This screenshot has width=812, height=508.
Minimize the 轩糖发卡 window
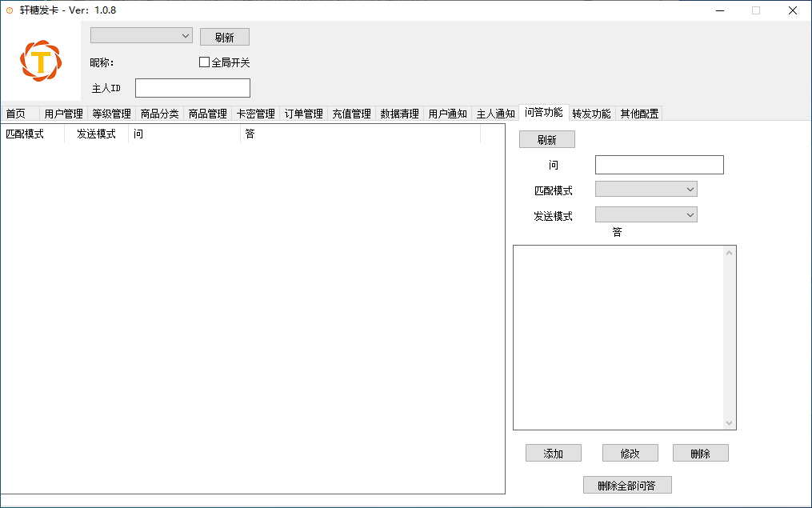(720, 10)
